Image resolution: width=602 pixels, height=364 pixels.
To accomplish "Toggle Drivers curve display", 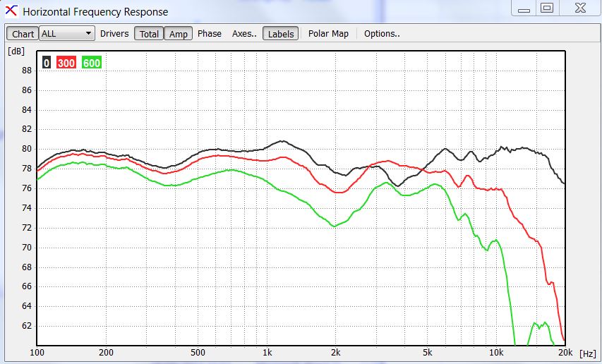I will [114, 34].
